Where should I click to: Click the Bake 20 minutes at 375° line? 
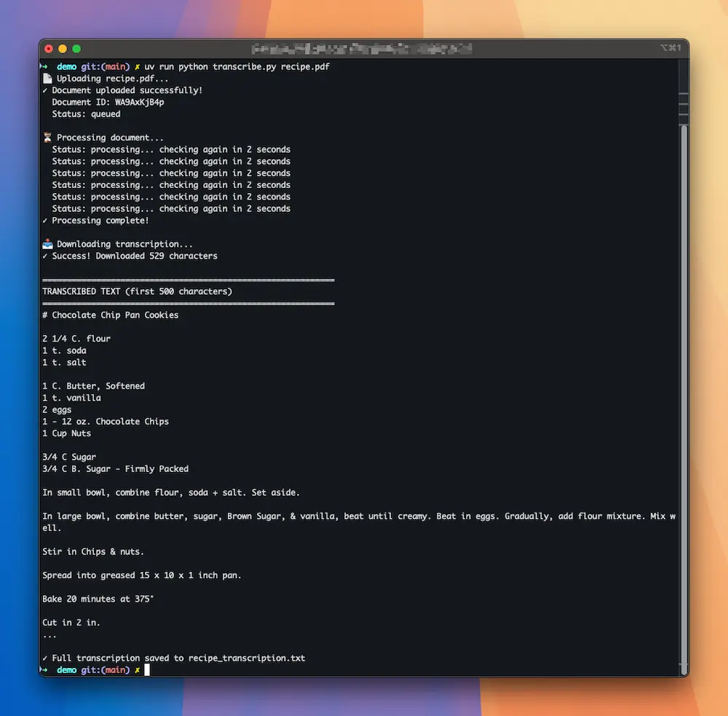(x=98, y=599)
